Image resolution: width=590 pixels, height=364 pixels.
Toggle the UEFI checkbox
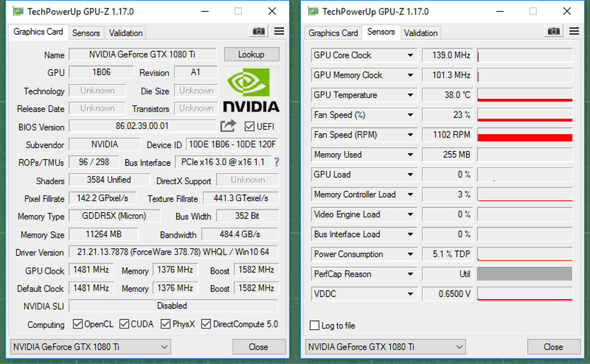click(x=249, y=126)
